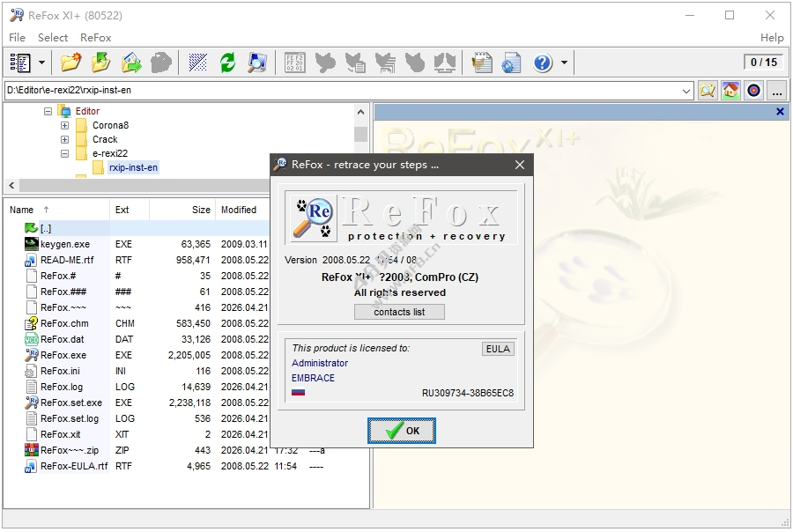Collapse the e-rexi22 folder node
The image size is (793, 532).
(64, 153)
